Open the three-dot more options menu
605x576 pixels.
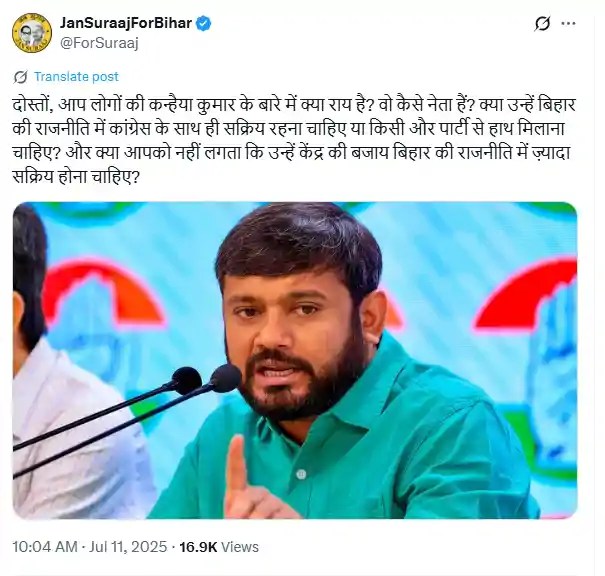click(568, 24)
